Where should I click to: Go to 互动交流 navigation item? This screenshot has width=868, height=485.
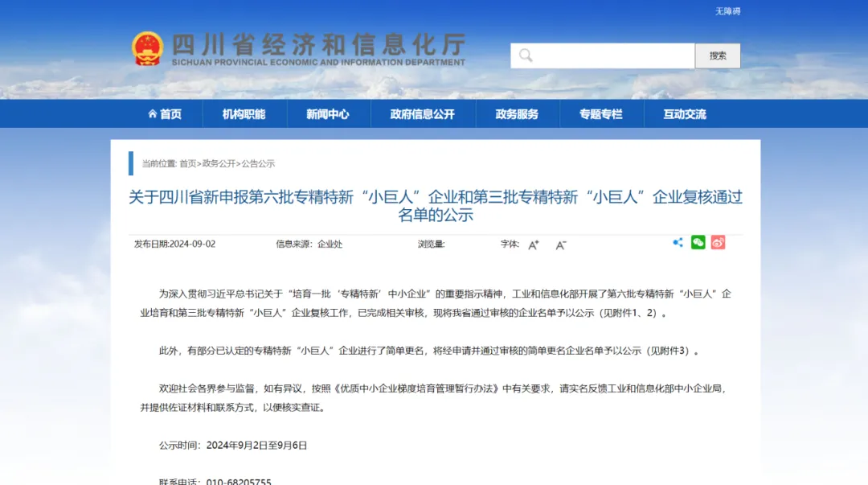click(x=684, y=114)
